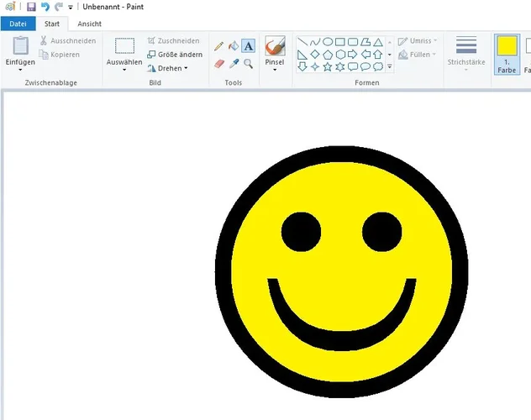Select the yellow 1. Farbe swatch
Screen dimensions: 531x420
(x=507, y=54)
